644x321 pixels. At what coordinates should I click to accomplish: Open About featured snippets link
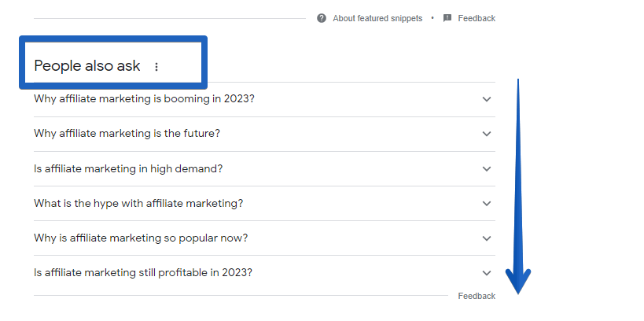[377, 18]
